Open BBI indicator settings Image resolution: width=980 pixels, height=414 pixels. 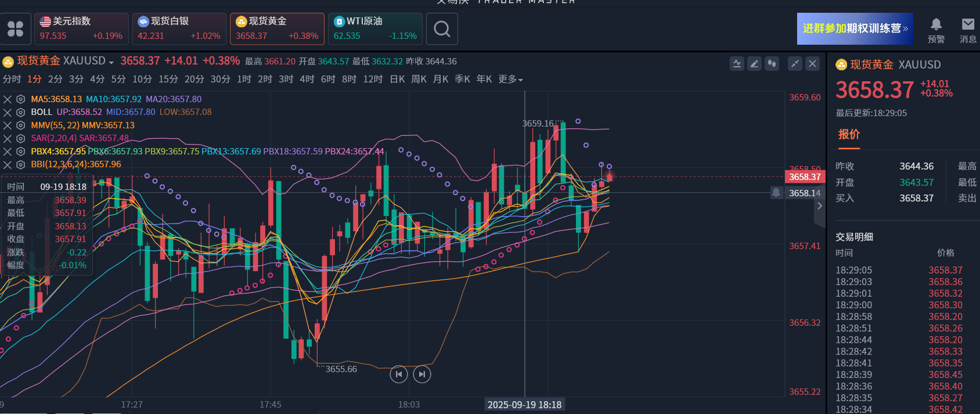click(20, 164)
